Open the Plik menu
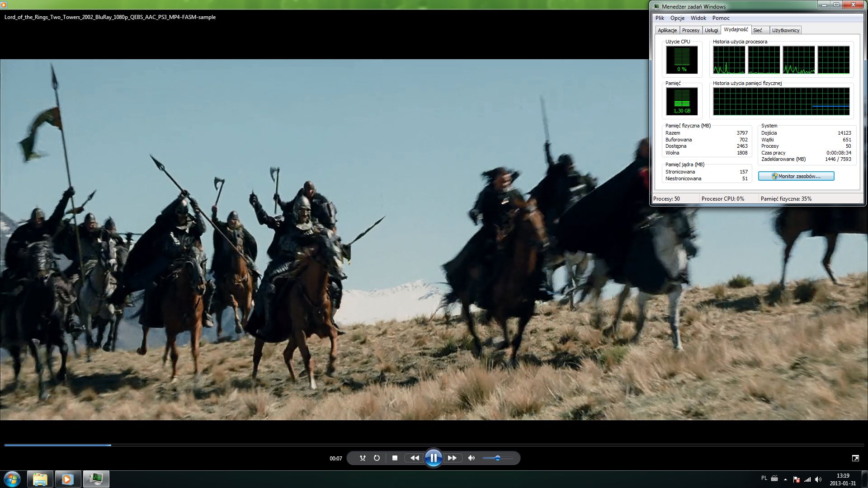This screenshot has width=868, height=488. (x=660, y=18)
